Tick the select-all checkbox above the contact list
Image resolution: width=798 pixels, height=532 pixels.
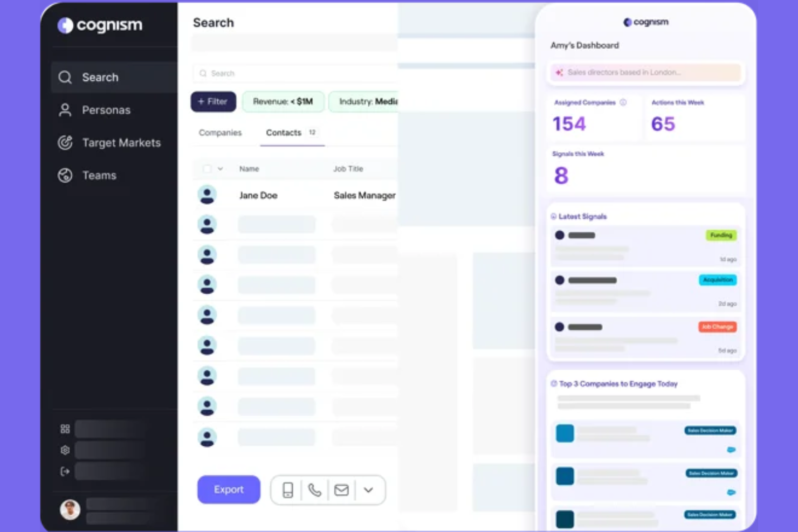click(x=207, y=168)
